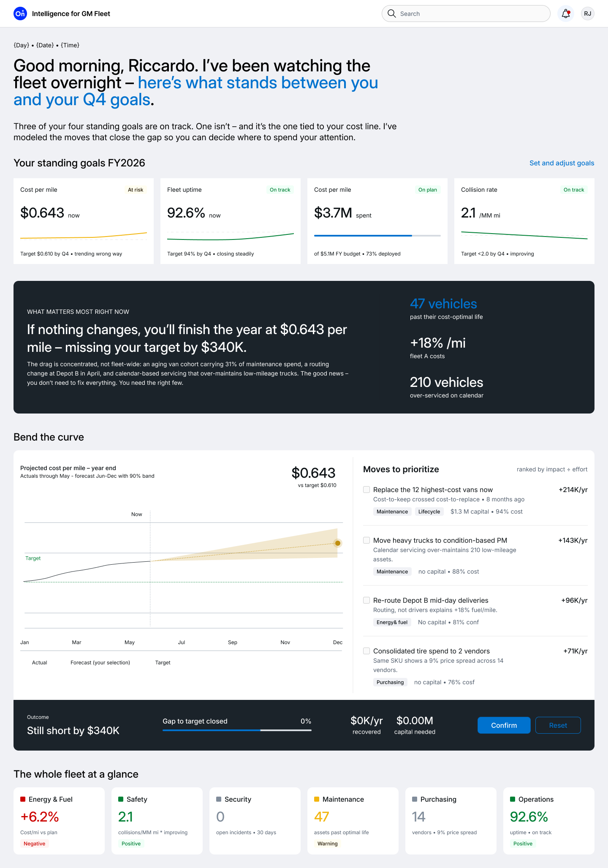Click the green square beside Operations
Screen dimensions: 608x868
click(x=513, y=799)
